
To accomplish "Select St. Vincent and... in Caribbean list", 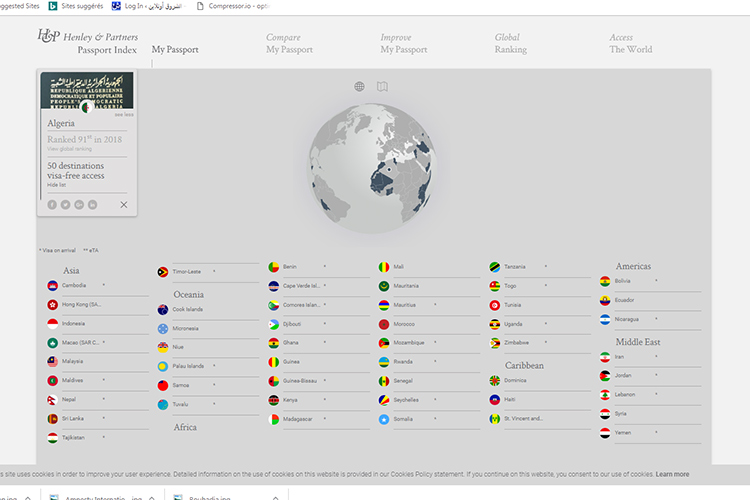I will click(x=523, y=418).
